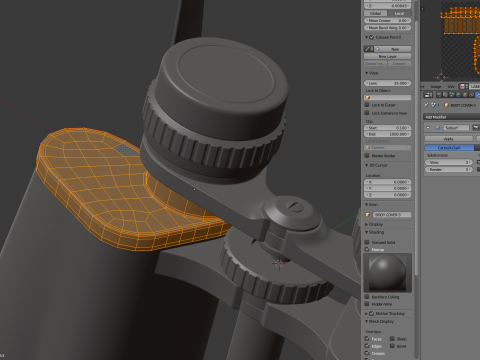This screenshot has height=360, width=480.
Task: Click the New Layer button
Action: click(x=387, y=56)
